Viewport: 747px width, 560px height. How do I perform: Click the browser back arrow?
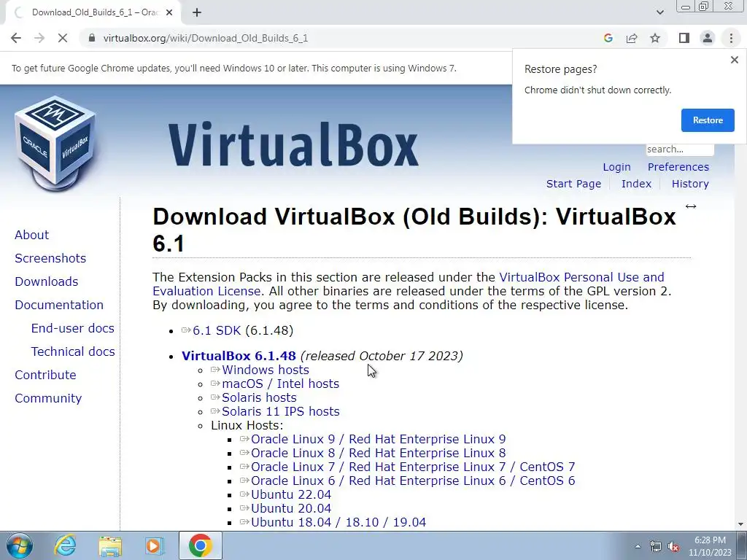pyautogui.click(x=16, y=38)
